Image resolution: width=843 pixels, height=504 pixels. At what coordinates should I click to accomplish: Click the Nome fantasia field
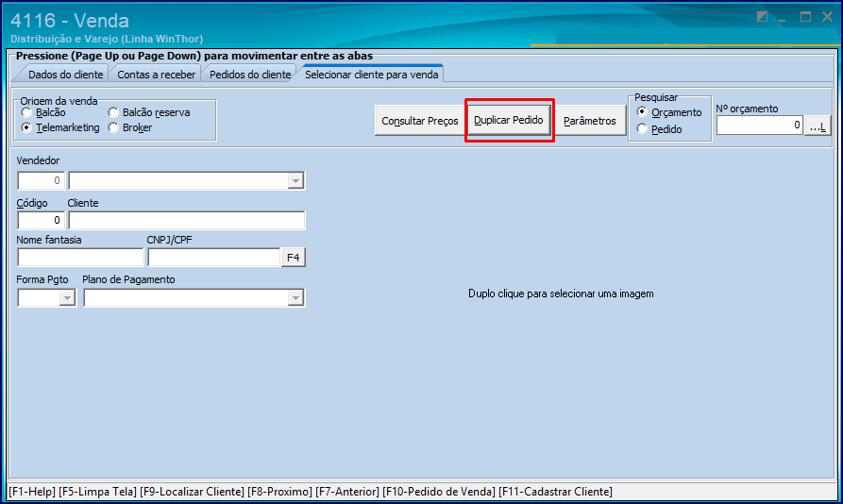[80, 258]
